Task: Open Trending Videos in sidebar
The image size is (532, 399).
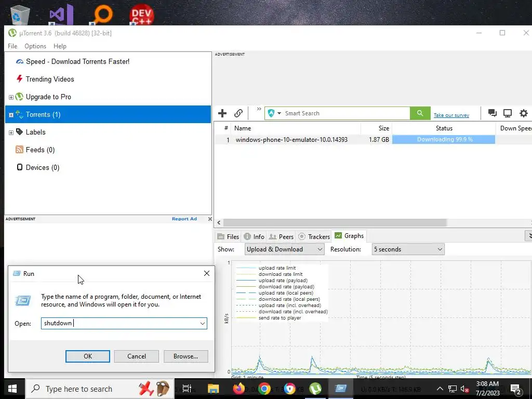Action: point(49,79)
